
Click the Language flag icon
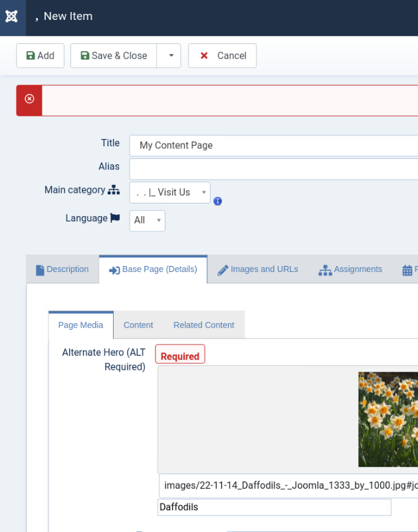point(115,218)
